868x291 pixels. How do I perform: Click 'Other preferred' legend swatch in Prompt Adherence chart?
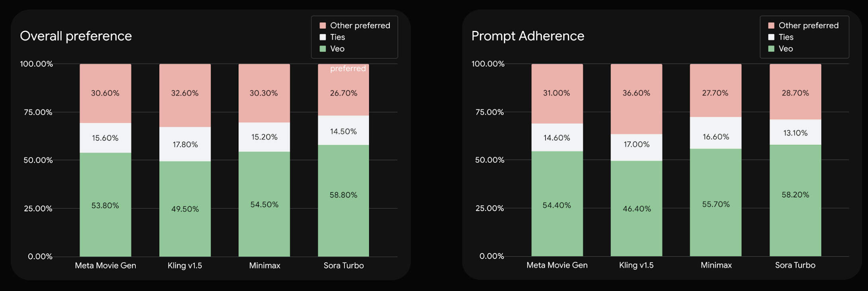pos(771,25)
